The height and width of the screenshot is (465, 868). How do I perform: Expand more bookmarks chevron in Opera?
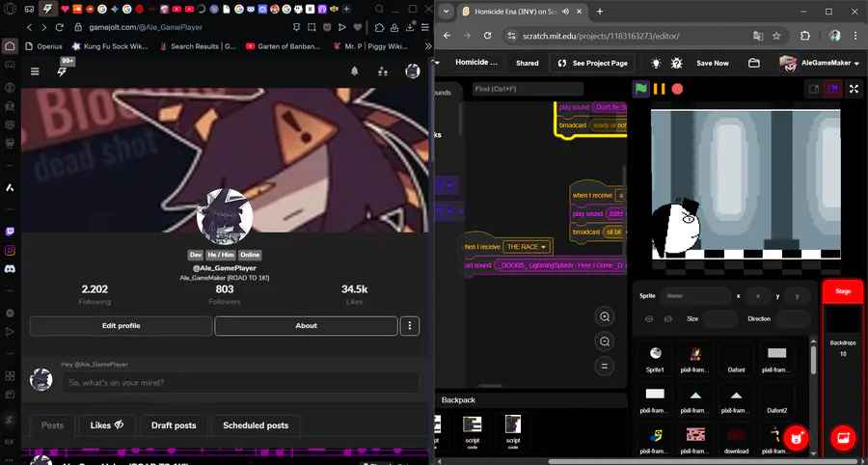click(x=428, y=46)
